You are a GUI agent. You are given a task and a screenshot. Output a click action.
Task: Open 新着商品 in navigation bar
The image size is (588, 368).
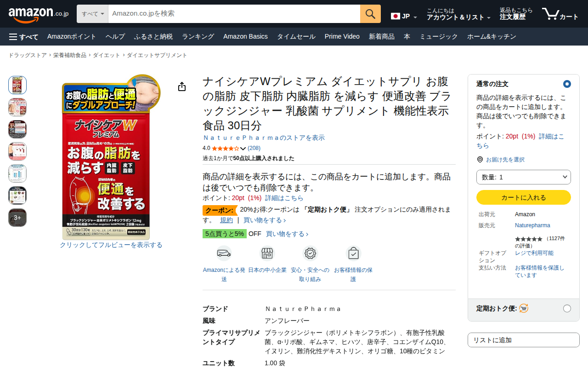coord(382,37)
